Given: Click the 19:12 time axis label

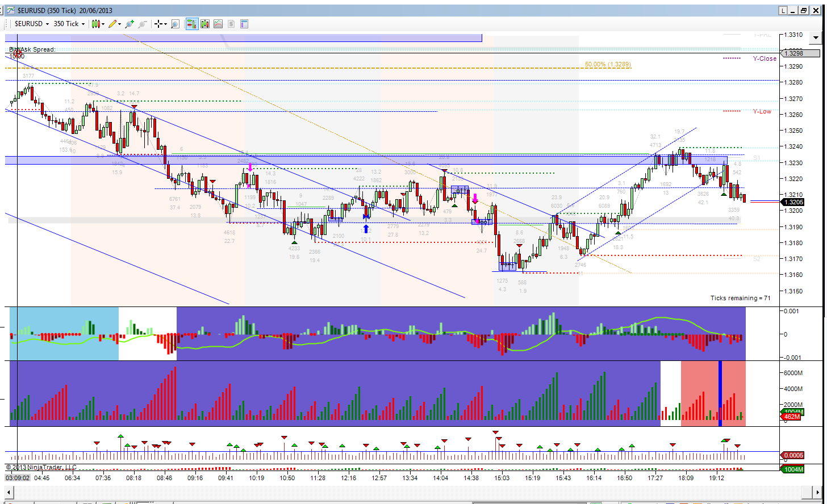Looking at the screenshot, I should pyautogui.click(x=717, y=478).
